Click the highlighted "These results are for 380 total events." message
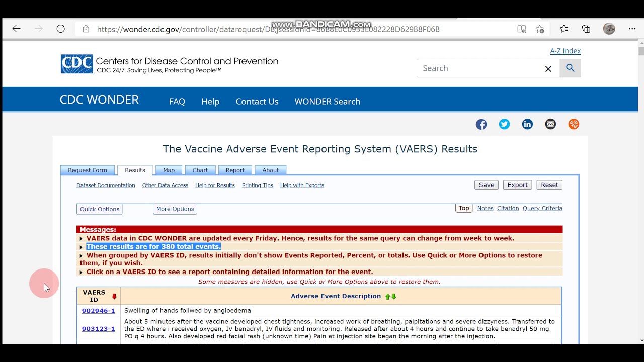Viewport: 644px width, 362px height. tap(153, 247)
